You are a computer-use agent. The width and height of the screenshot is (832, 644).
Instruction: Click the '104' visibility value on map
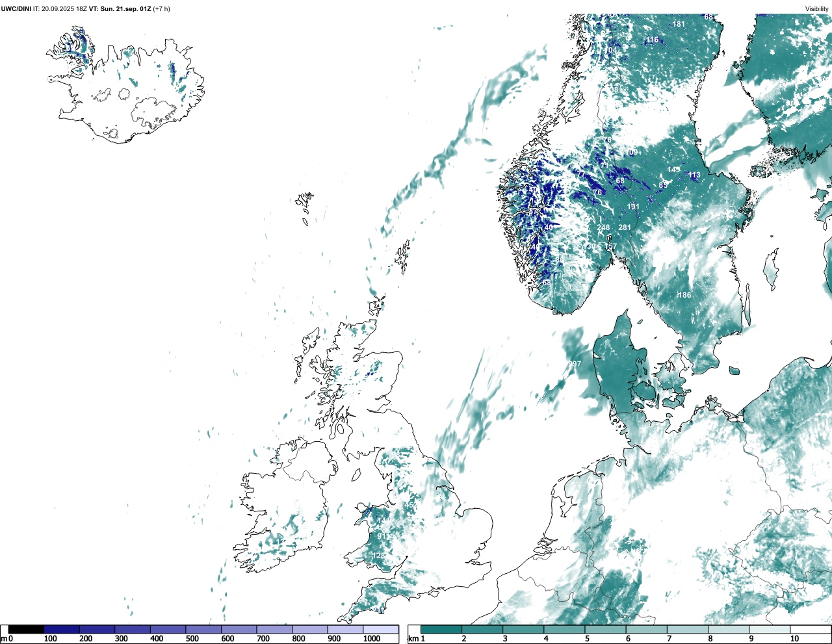point(611,50)
